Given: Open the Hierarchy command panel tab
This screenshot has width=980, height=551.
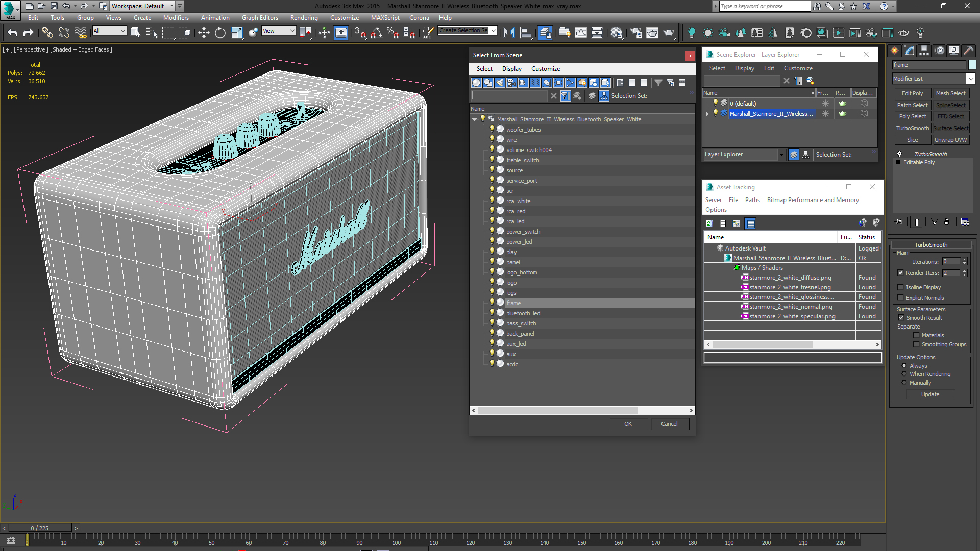Looking at the screenshot, I should [x=924, y=50].
